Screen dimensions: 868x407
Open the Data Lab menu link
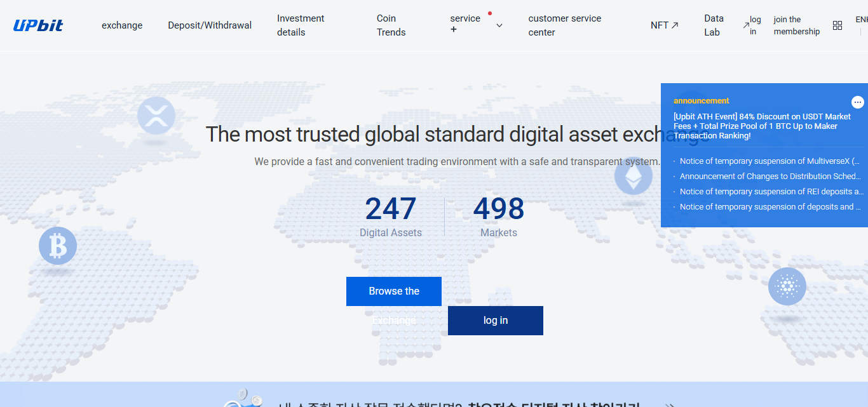714,25
